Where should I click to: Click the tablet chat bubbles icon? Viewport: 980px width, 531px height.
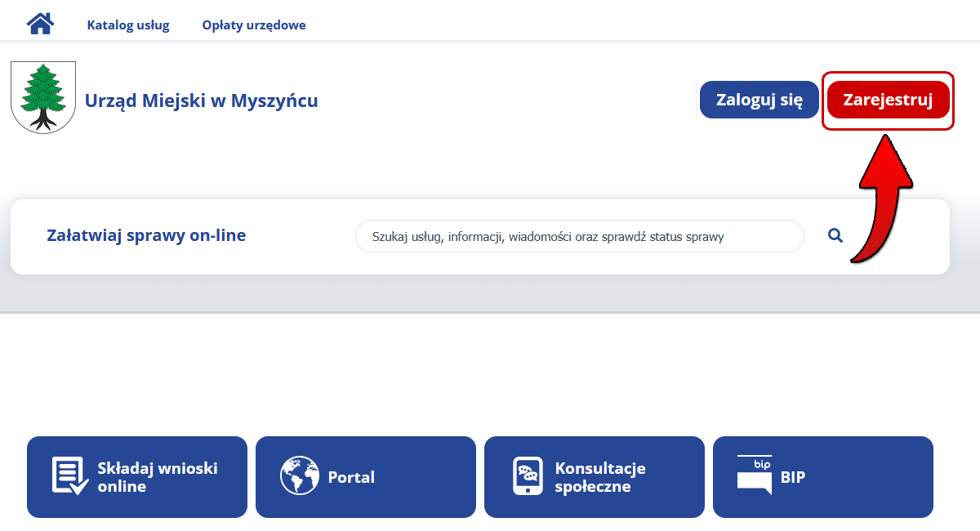coord(528,476)
